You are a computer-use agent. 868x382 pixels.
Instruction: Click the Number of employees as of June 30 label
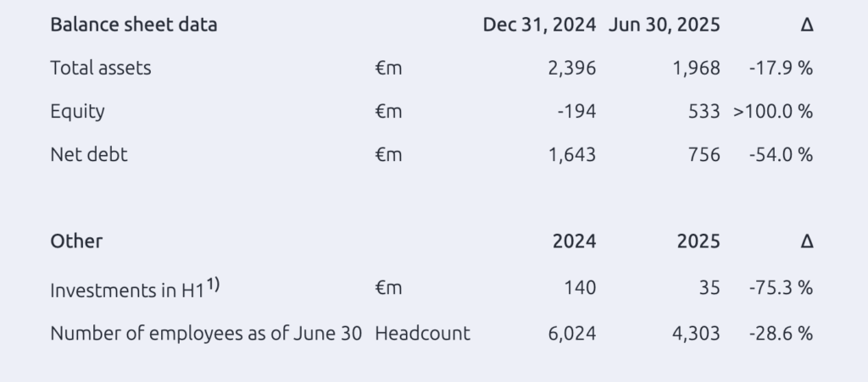206,334
